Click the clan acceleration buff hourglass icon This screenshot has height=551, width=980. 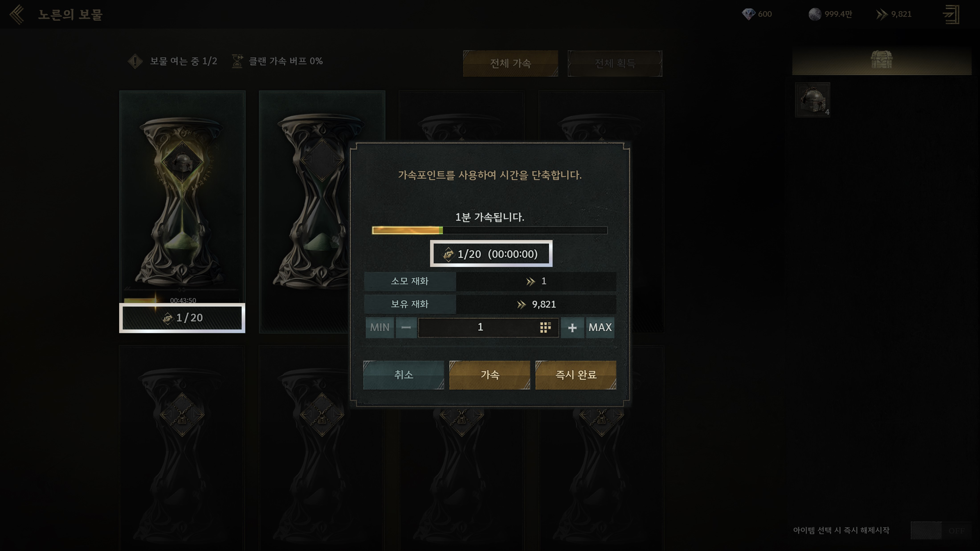[237, 61]
